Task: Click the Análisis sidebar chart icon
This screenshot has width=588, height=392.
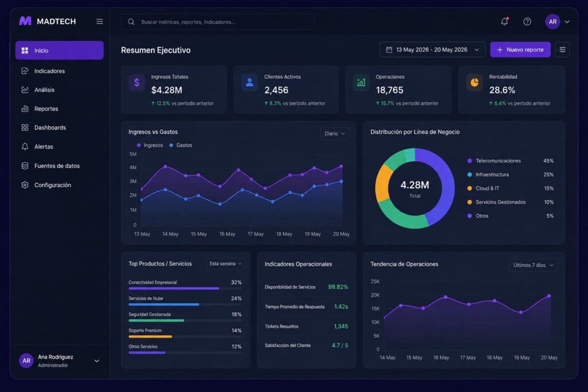Action: pyautogui.click(x=25, y=90)
